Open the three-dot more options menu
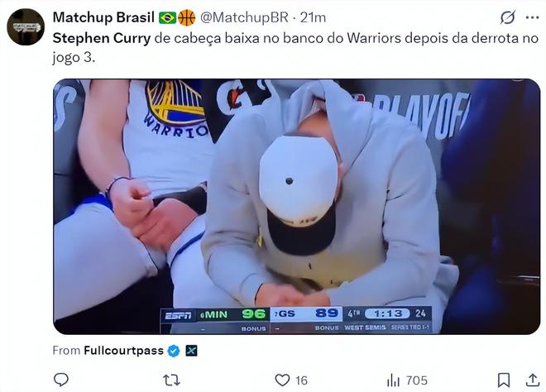 532,17
